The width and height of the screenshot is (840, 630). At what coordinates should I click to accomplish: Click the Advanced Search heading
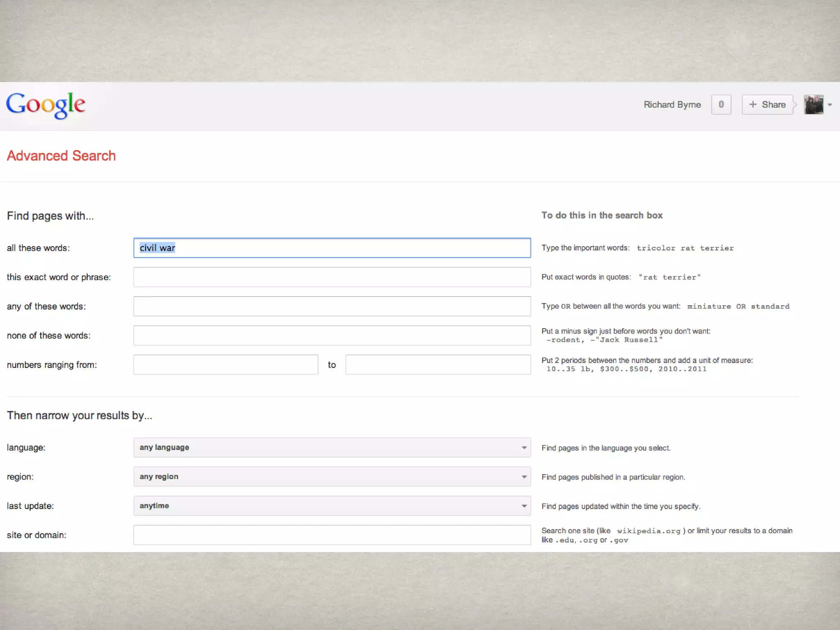pyautogui.click(x=62, y=156)
